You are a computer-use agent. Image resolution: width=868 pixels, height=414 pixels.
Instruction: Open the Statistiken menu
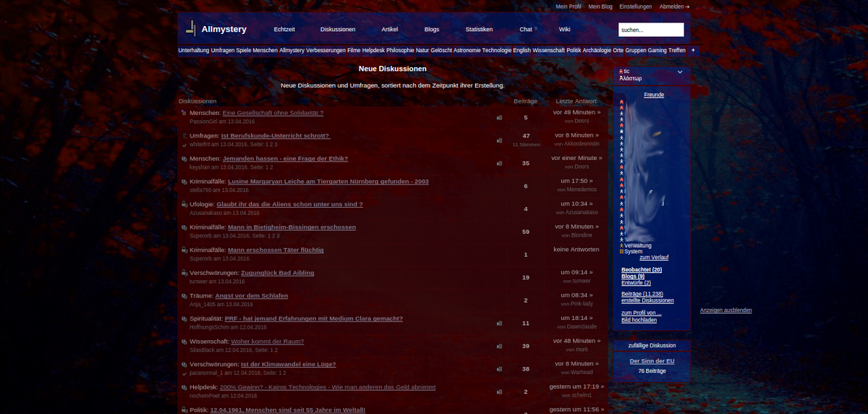479,30
